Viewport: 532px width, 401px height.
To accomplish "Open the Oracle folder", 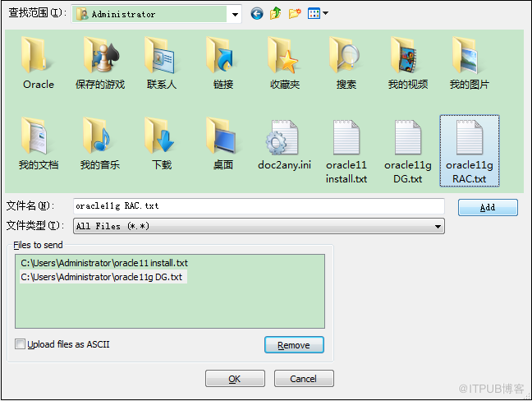I will 38,63.
